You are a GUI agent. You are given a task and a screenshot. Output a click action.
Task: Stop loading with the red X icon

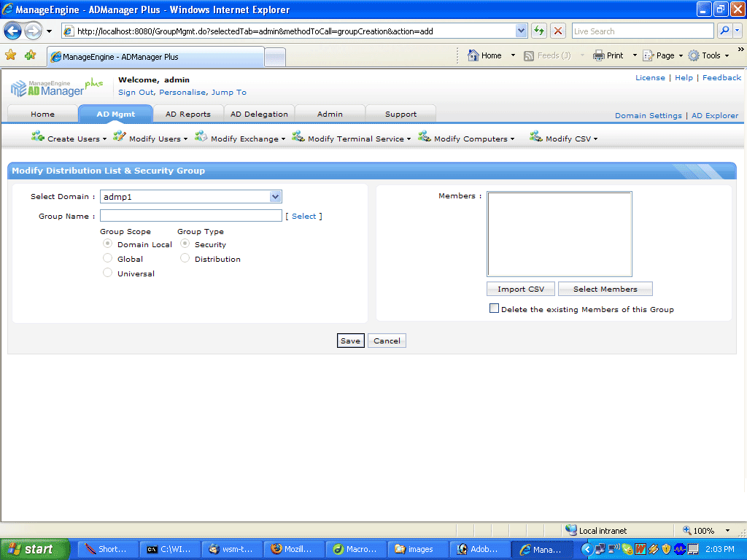pos(558,31)
